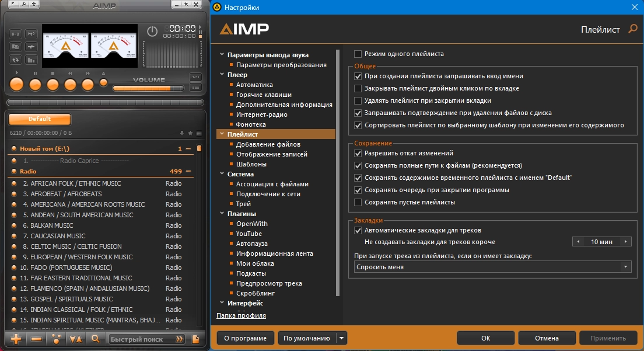Open the 'Спросить меня' dropdown
Screen dimensions: 644x351
pos(492,267)
